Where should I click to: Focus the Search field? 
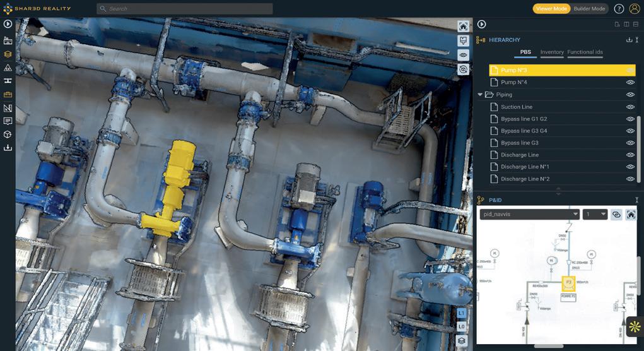coord(184,9)
